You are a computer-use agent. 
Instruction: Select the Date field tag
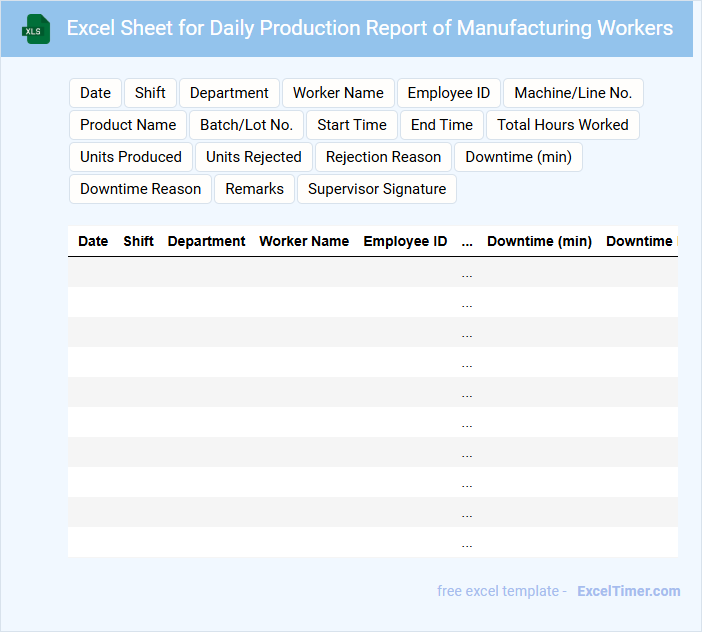pos(95,93)
